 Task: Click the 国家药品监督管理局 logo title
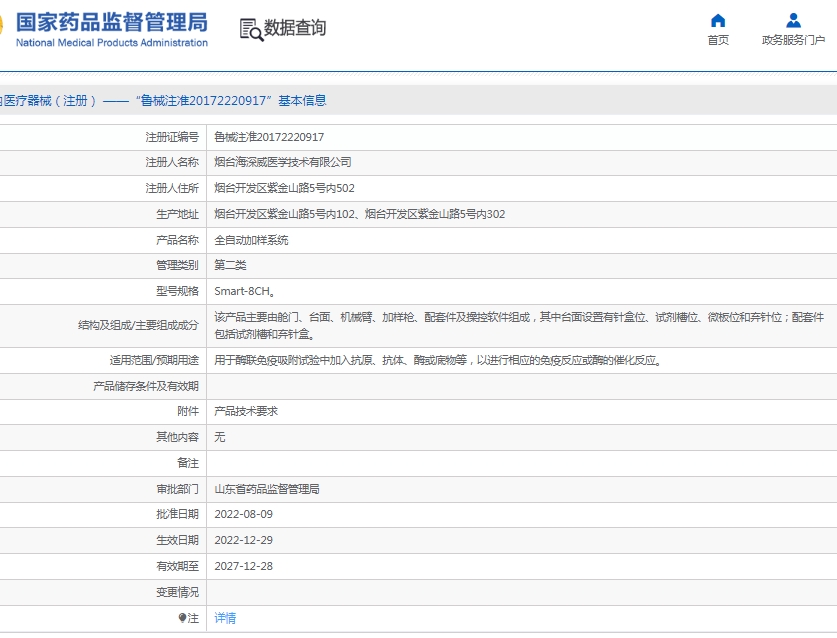[x=112, y=22]
